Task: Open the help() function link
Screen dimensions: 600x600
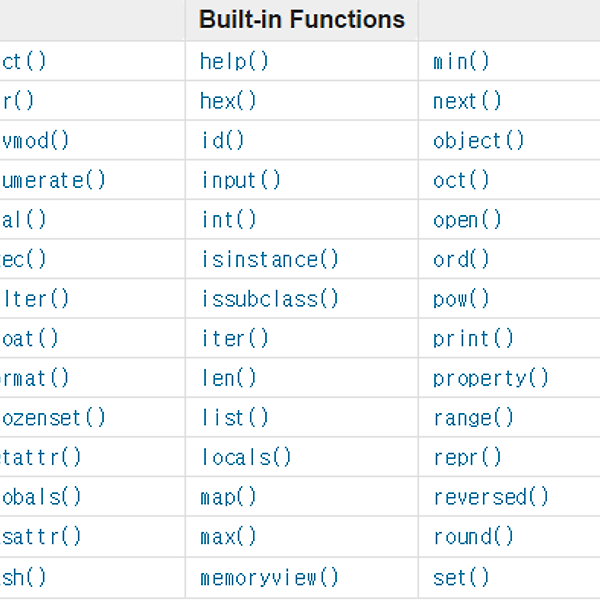Action: pyautogui.click(x=234, y=62)
